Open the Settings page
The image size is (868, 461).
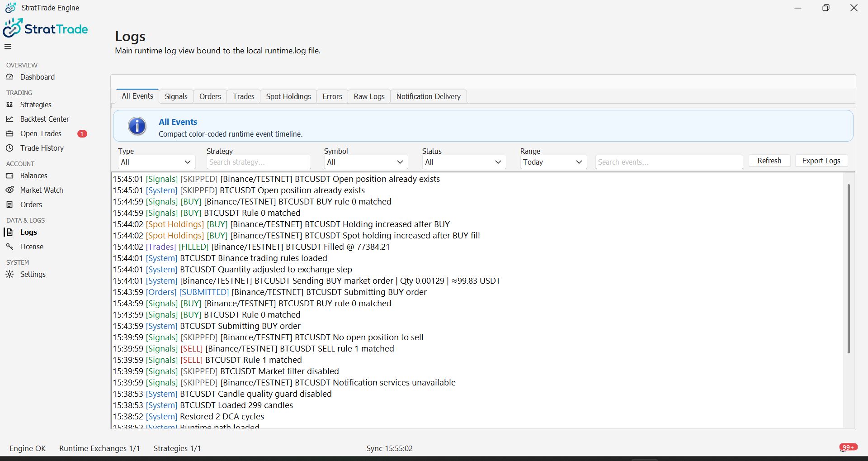coord(33,274)
